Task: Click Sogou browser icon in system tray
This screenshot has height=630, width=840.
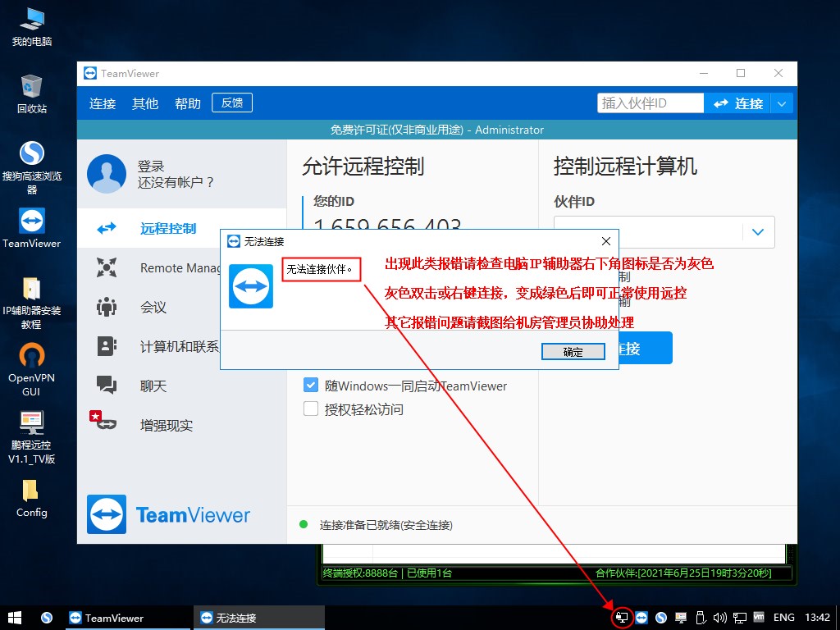Action: click(x=661, y=618)
